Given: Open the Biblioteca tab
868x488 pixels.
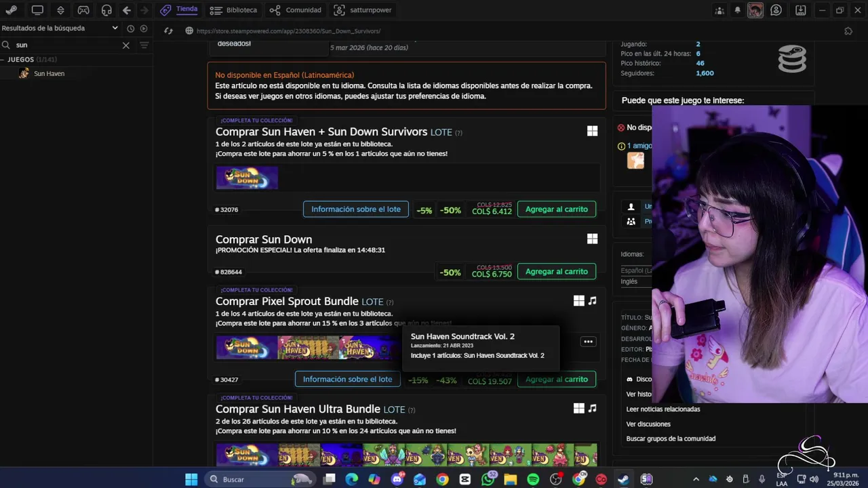Looking at the screenshot, I should (233, 10).
